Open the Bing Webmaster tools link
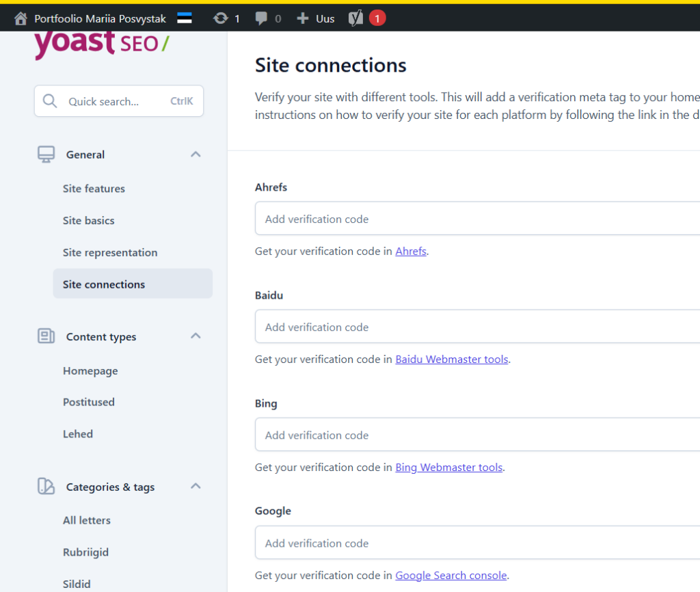The image size is (700, 592). 449,468
